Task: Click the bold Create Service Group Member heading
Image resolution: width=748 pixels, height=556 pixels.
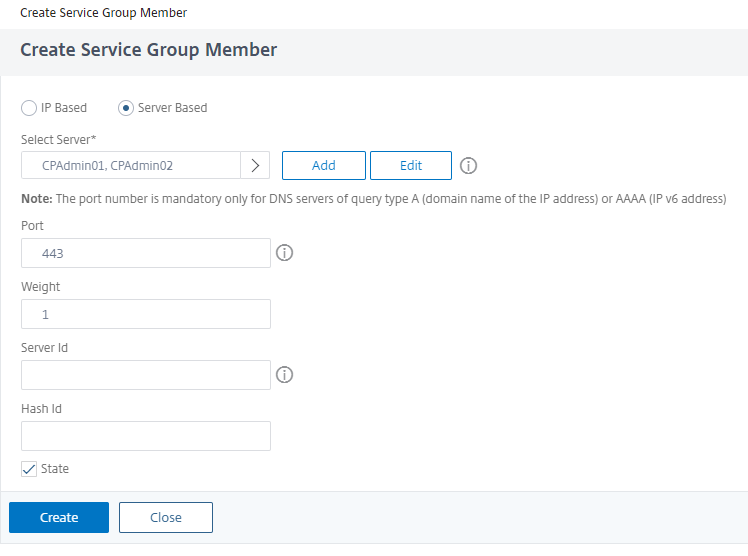Action: pyautogui.click(x=148, y=50)
